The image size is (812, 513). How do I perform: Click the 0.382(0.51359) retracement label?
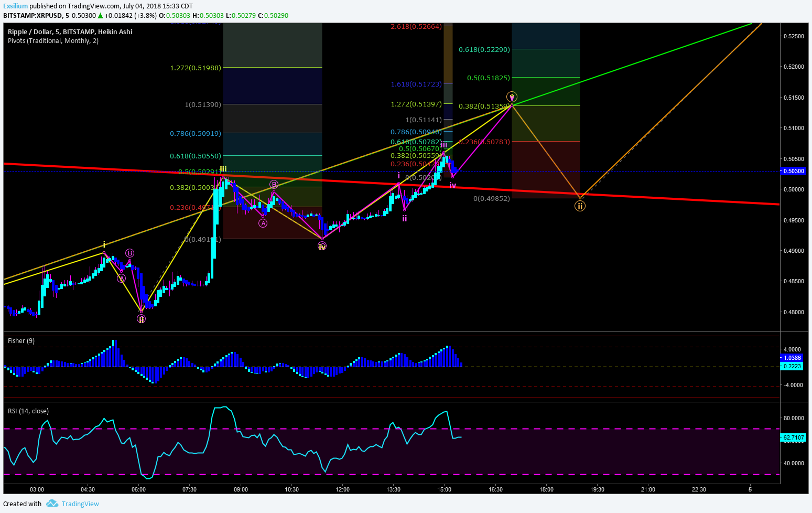click(x=484, y=106)
